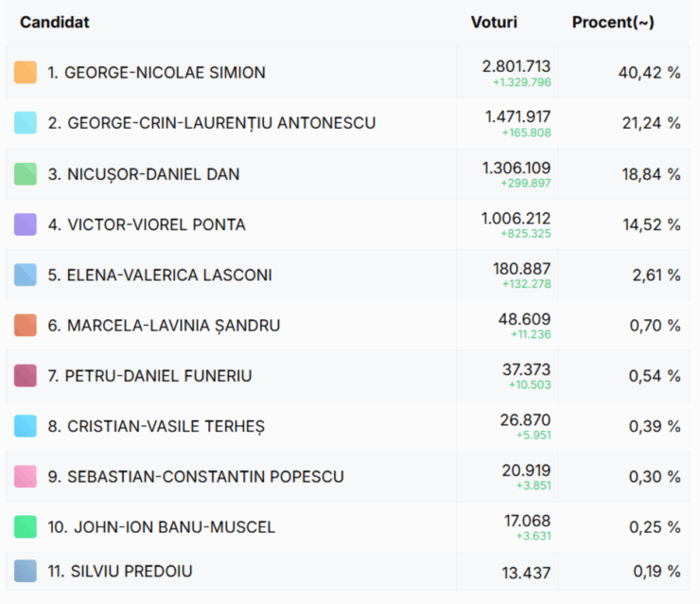This screenshot has height=604, width=700.
Task: Select the pink swatch for Sebastian-Constantin Popescu
Action: 26,477
